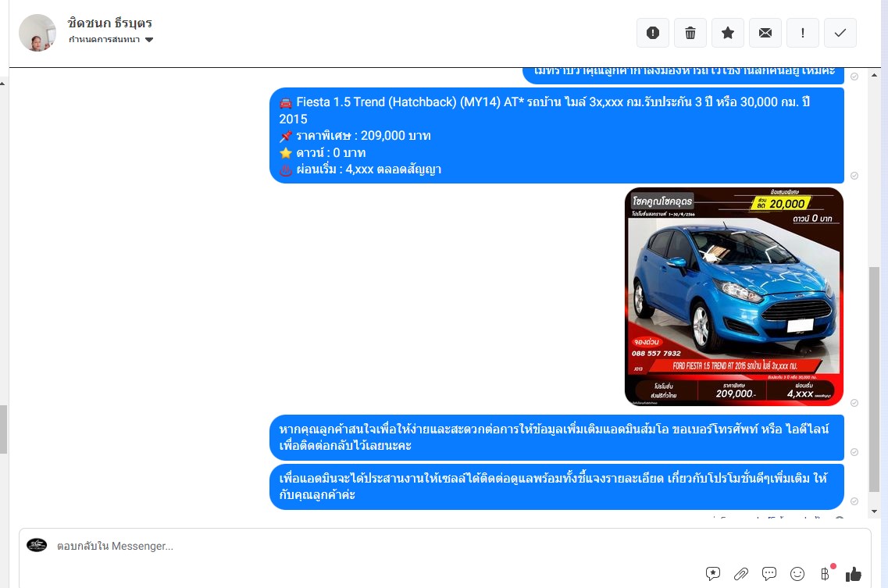Click left panel scrollbar up arrow
888x588 pixels.
3,84
